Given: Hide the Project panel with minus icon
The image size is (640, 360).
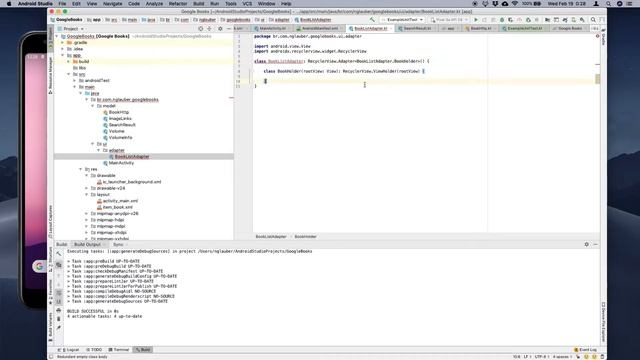Looking at the screenshot, I should point(229,29).
